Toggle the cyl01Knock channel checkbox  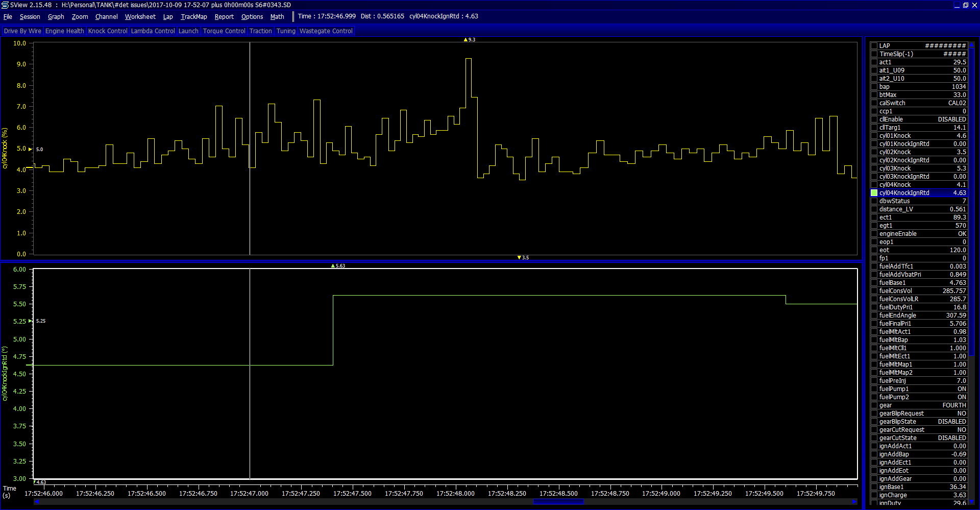(874, 136)
